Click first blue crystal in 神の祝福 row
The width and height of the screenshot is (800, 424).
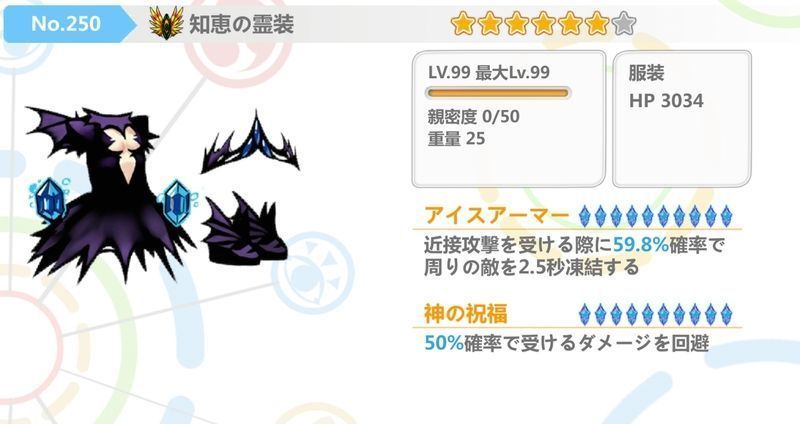click(585, 314)
